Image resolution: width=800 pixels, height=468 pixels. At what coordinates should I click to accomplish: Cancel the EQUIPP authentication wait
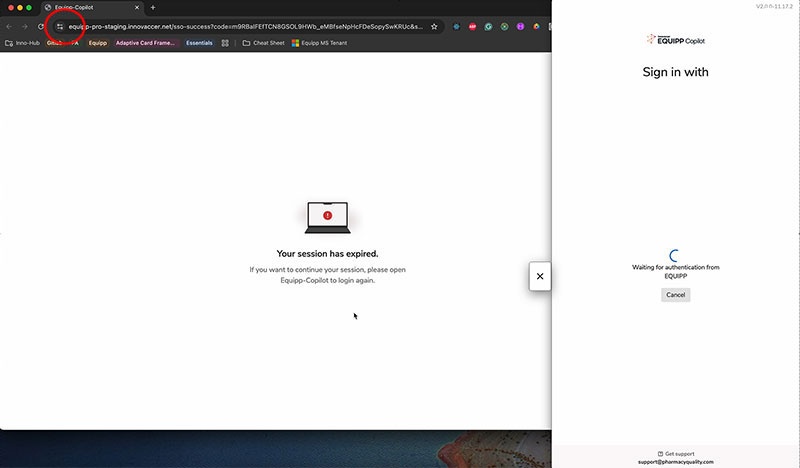pyautogui.click(x=676, y=294)
